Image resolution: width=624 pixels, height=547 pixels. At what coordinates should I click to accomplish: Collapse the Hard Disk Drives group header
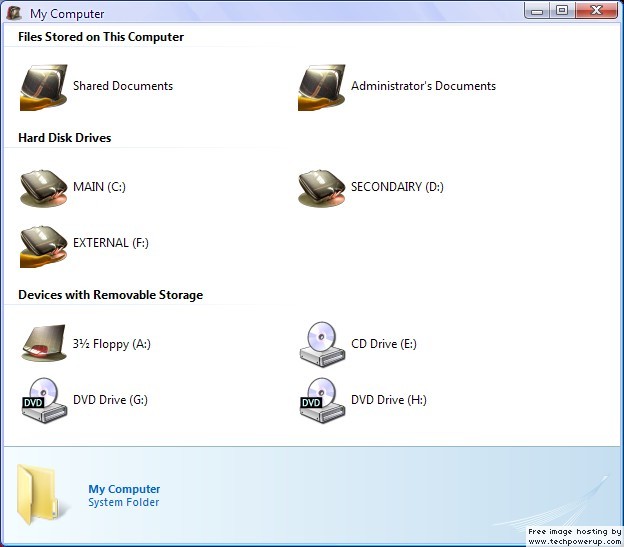(65, 138)
